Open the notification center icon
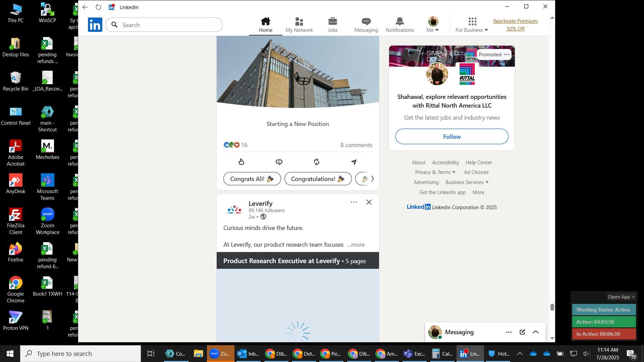Image resolution: width=644 pixels, height=362 pixels. pyautogui.click(x=631, y=354)
